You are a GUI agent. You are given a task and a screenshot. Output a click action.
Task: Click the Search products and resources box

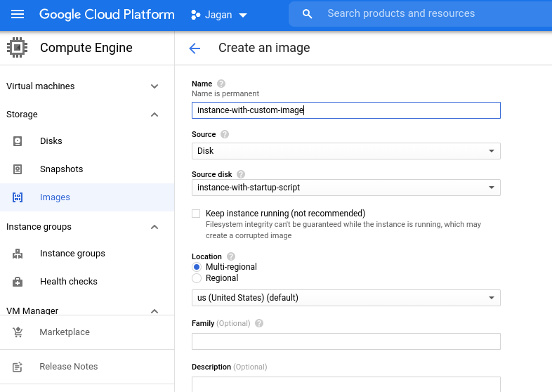point(421,14)
